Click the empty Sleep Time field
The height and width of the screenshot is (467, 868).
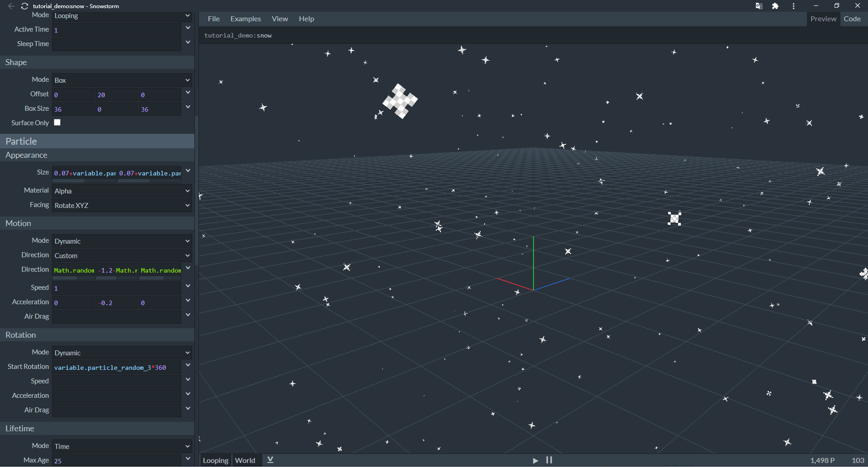[117, 44]
